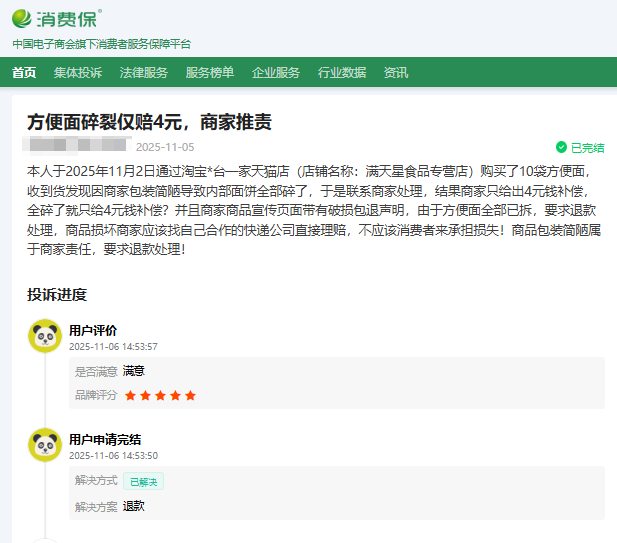Click the 中国电子商会 platform tagline
The width and height of the screenshot is (617, 543).
(x=101, y=44)
